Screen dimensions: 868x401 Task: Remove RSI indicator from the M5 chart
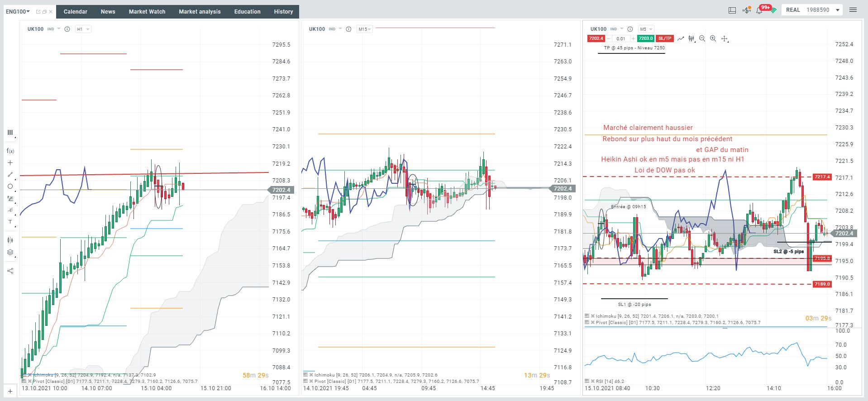pos(593,381)
